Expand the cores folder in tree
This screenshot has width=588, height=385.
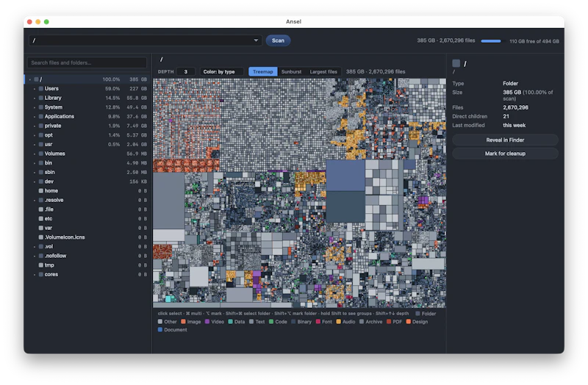(35, 274)
